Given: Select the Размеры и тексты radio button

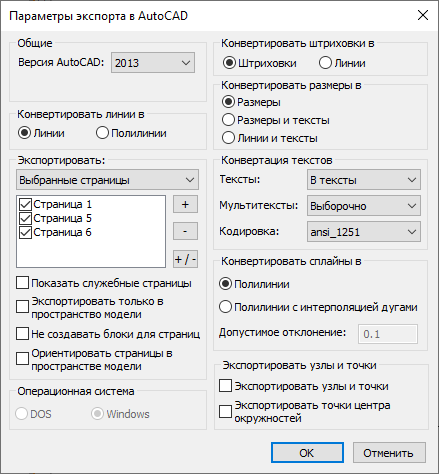Looking at the screenshot, I should click(x=228, y=120).
